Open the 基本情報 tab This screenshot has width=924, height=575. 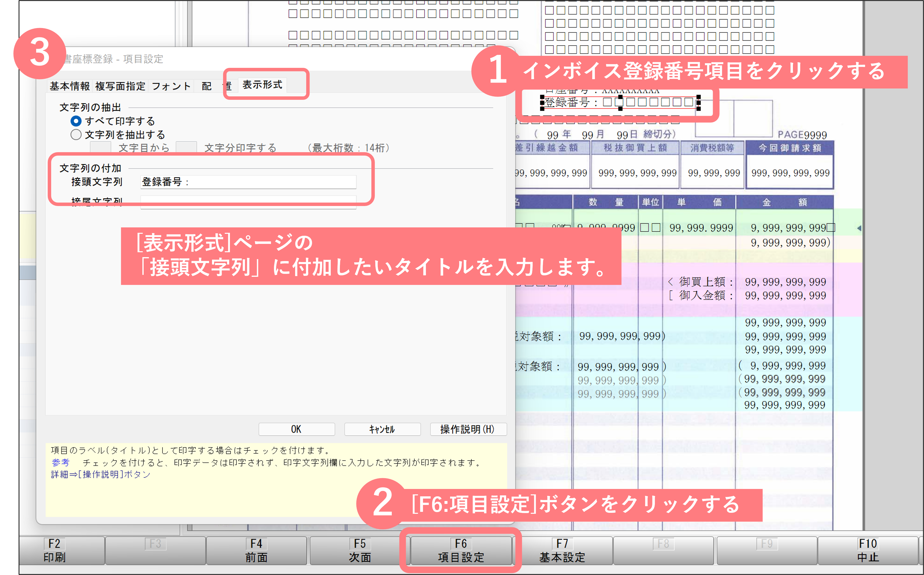click(70, 86)
